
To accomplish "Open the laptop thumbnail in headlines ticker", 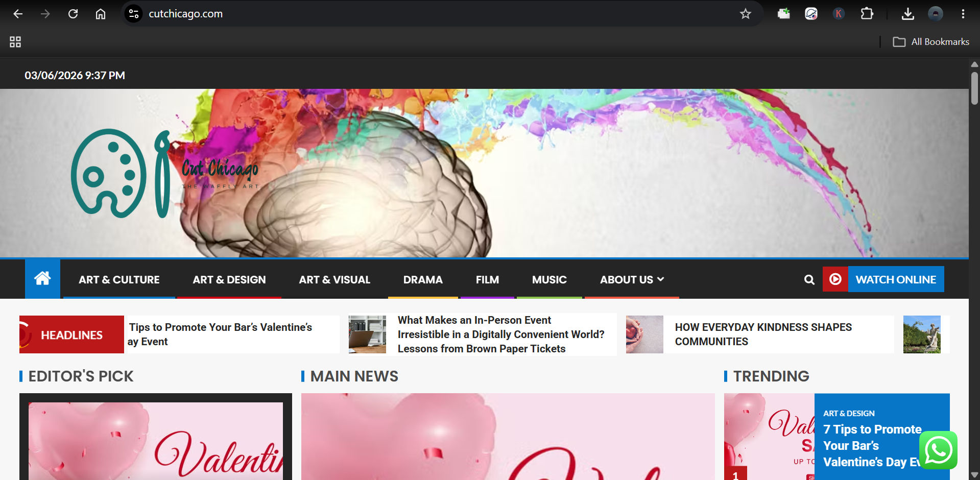I will 367,334.
